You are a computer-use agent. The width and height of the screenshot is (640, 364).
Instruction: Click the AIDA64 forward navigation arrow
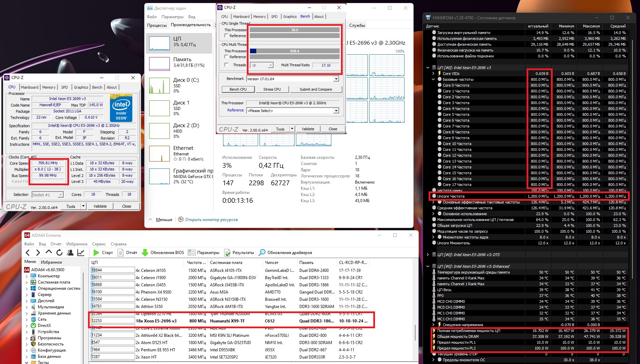tap(38, 253)
